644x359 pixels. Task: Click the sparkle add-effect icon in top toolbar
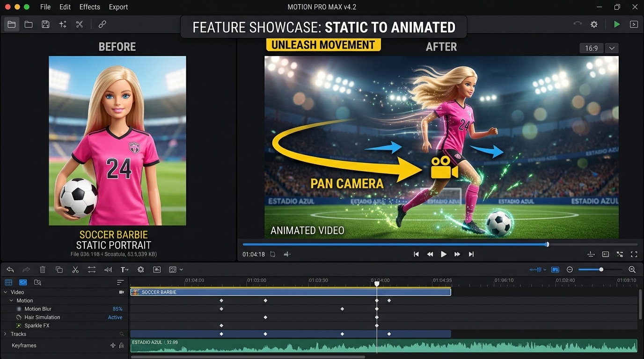click(63, 24)
